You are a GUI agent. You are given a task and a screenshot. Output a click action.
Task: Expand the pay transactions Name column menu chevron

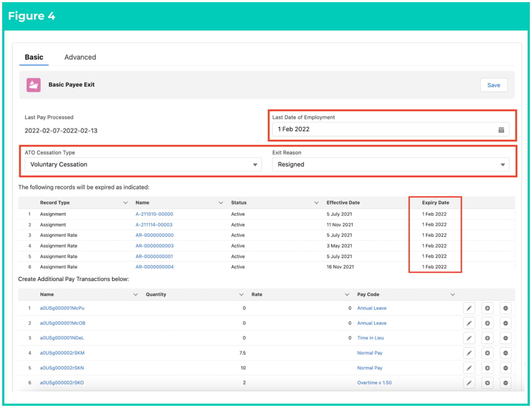135,295
